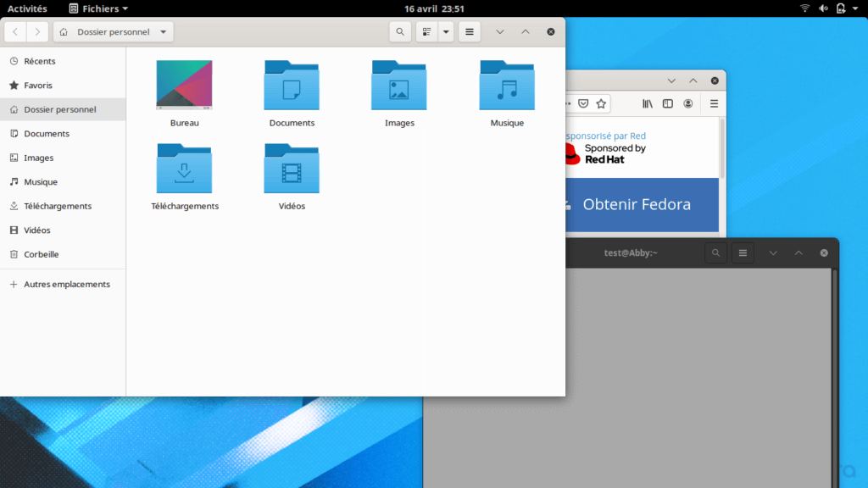Click the sponsorisé par Red link

click(605, 136)
